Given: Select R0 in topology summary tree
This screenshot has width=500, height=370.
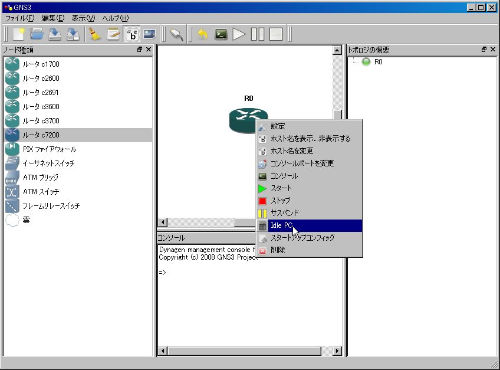Looking at the screenshot, I should (x=378, y=62).
